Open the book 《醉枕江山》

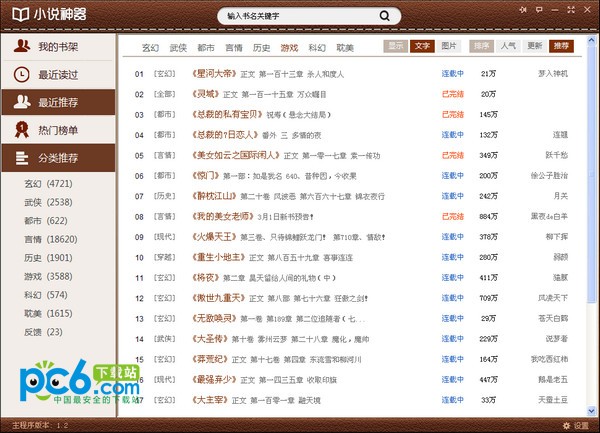(214, 196)
